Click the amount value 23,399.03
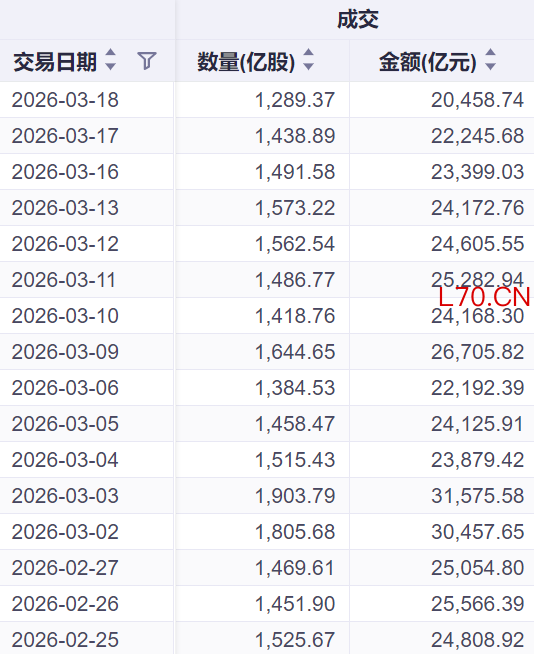The height and width of the screenshot is (654, 534). (477, 172)
